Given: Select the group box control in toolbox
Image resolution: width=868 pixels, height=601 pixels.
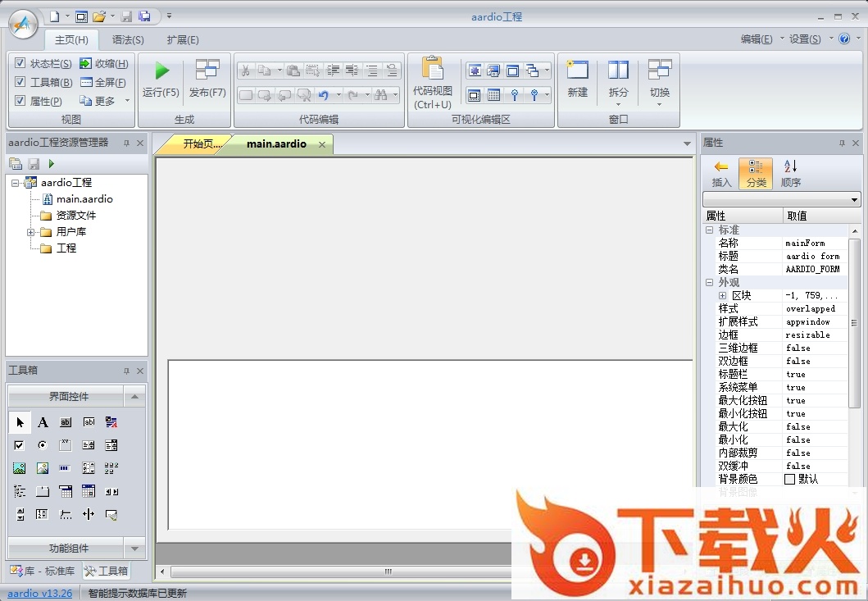Looking at the screenshot, I should click(x=66, y=445).
